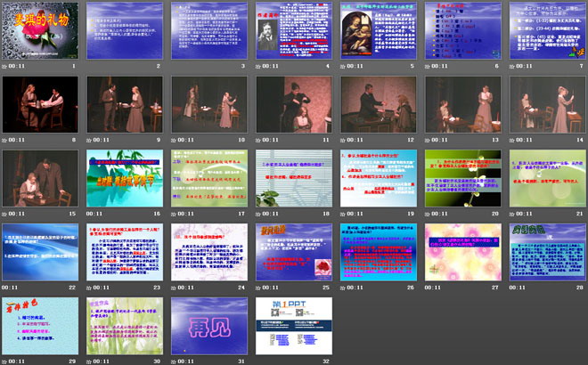Click the transition star icon under slide 23

(x=89, y=288)
